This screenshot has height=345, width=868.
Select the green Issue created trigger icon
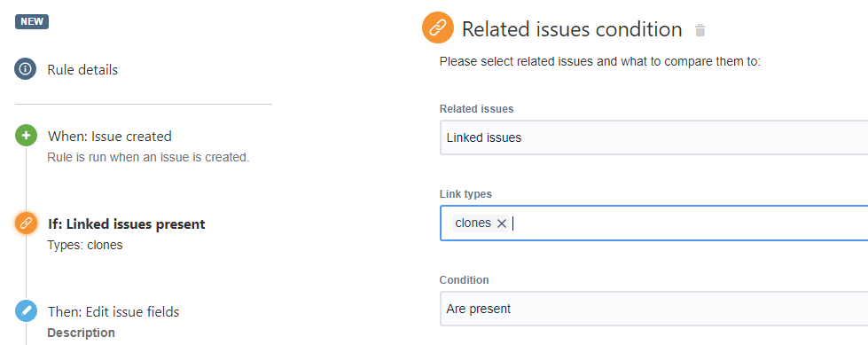point(26,136)
